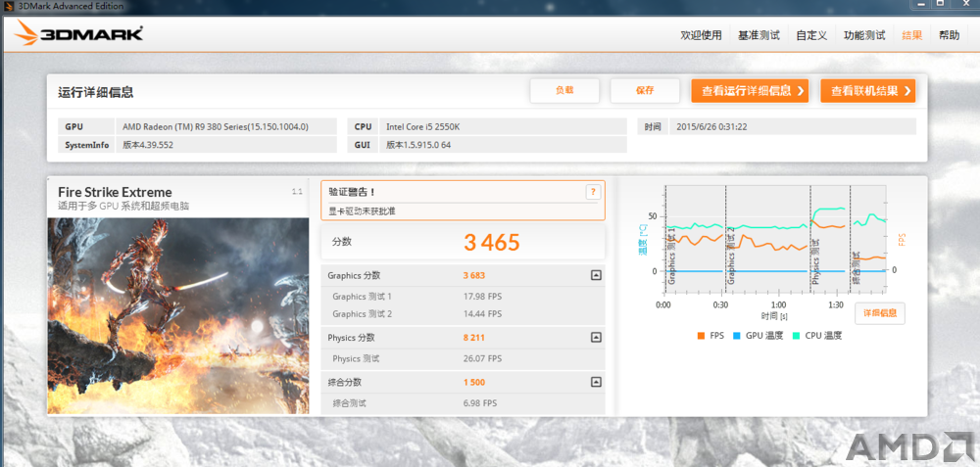Click the 14.44 FPS value
980x467 pixels.
pos(482,314)
